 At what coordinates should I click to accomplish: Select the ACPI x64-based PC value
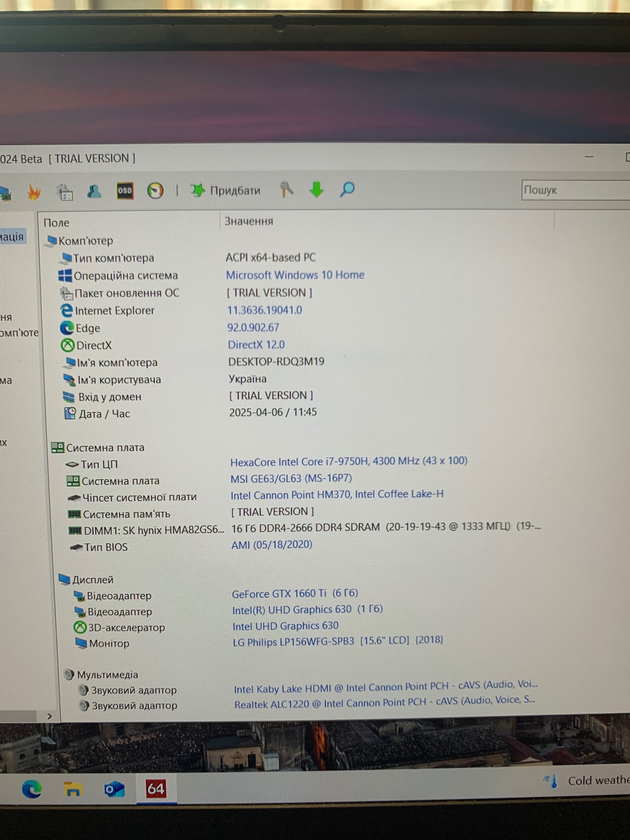[x=271, y=257]
